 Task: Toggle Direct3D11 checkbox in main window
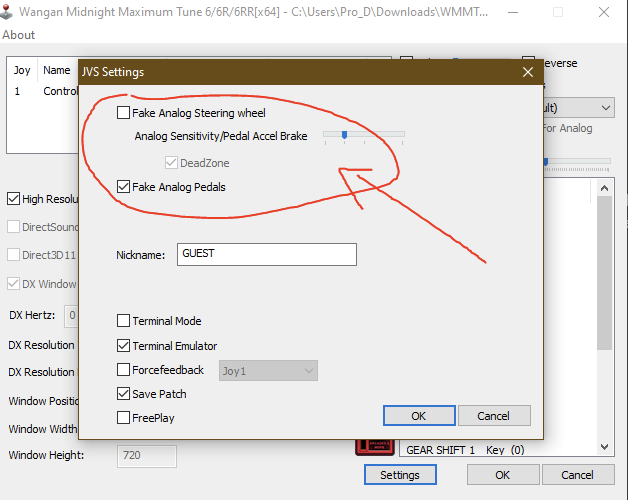(x=14, y=255)
